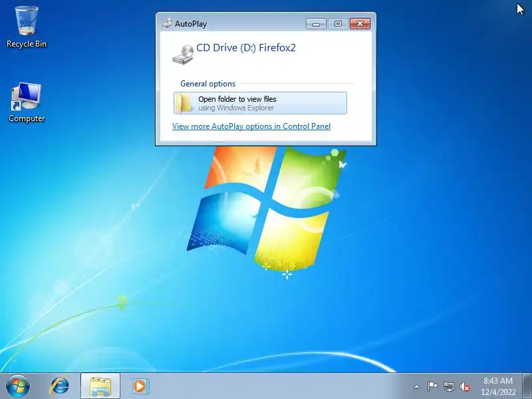Launch Internet Explorer from the taskbar
This screenshot has height=399, width=532.
click(59, 386)
